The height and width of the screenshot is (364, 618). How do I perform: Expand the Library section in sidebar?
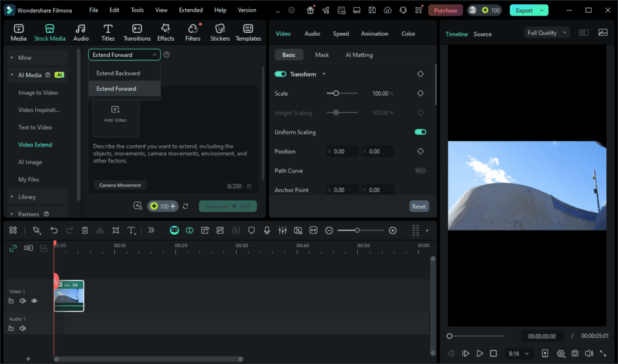click(27, 197)
